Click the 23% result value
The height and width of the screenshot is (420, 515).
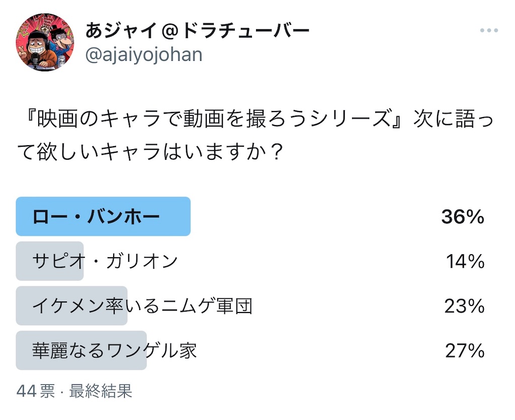(464, 306)
